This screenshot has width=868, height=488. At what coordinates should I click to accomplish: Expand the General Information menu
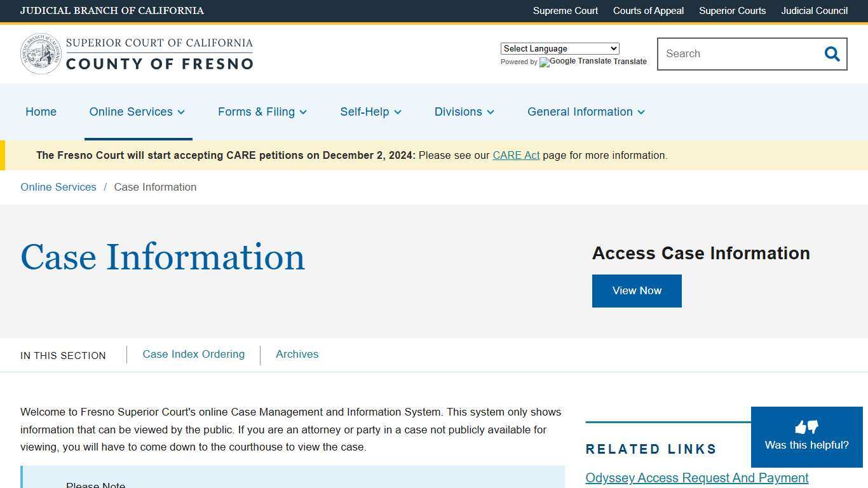pyautogui.click(x=585, y=112)
